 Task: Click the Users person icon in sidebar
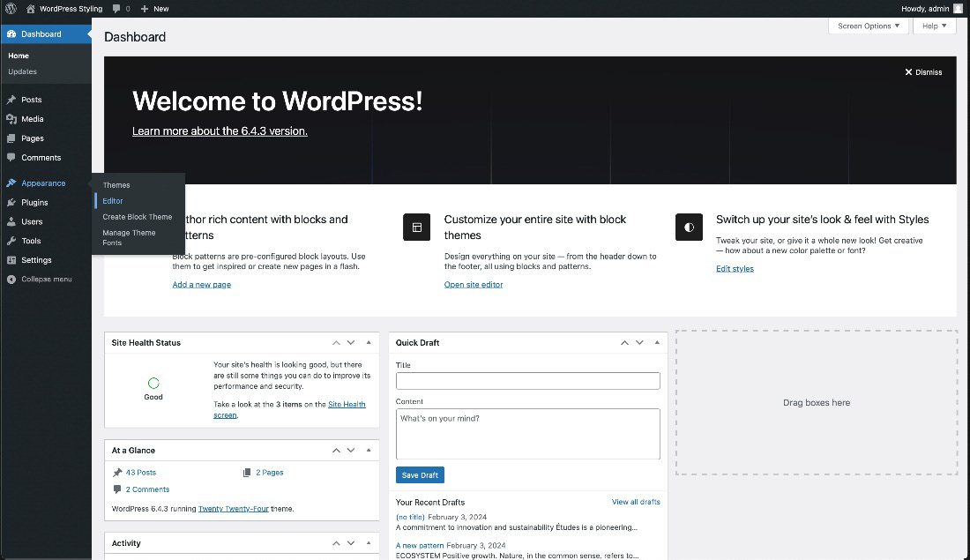tap(11, 221)
